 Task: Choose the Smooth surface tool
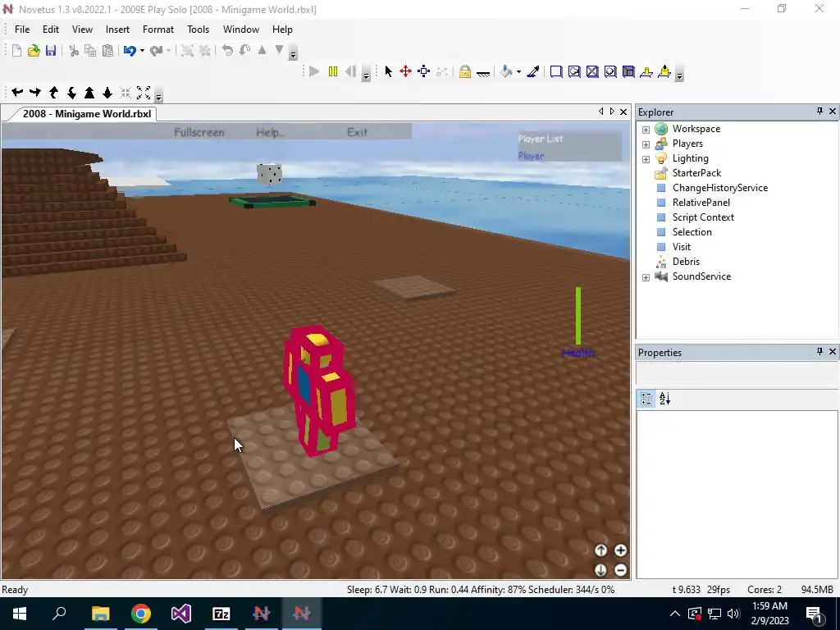[x=556, y=72]
